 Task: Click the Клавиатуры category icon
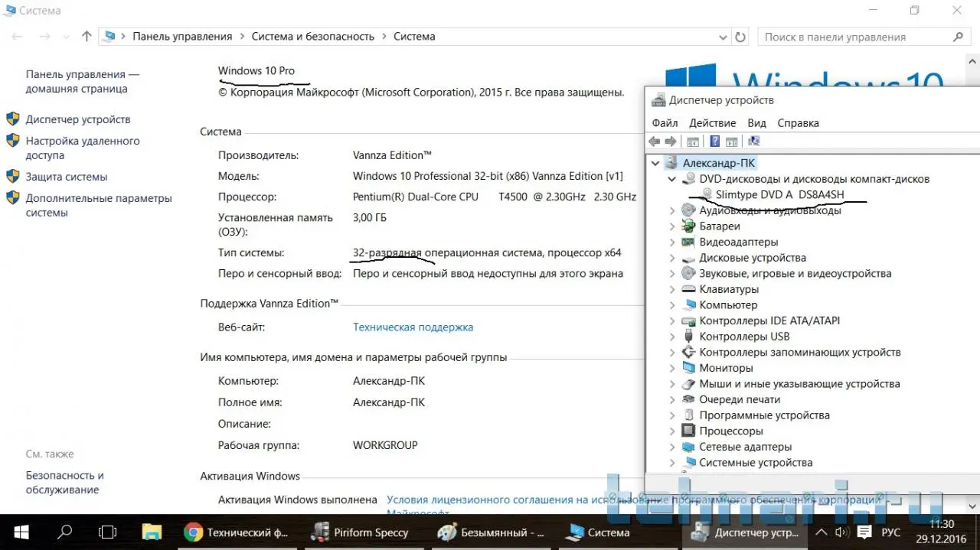pyautogui.click(x=689, y=289)
